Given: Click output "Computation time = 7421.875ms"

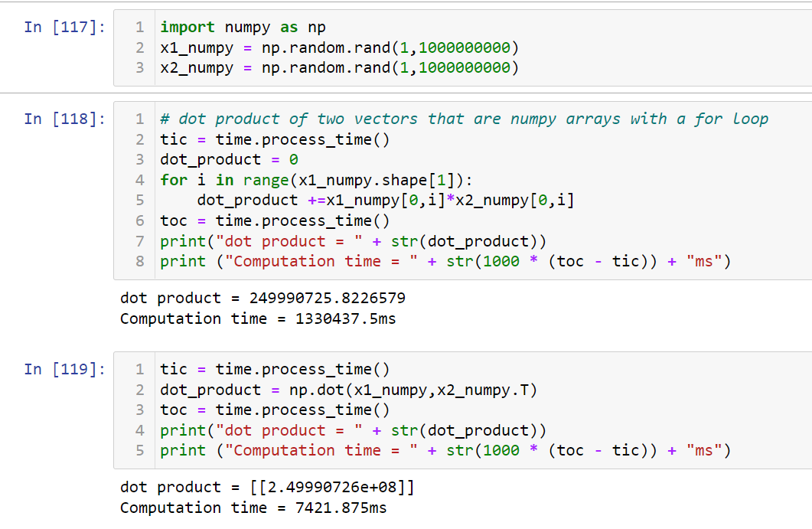Looking at the screenshot, I should click(x=253, y=508).
